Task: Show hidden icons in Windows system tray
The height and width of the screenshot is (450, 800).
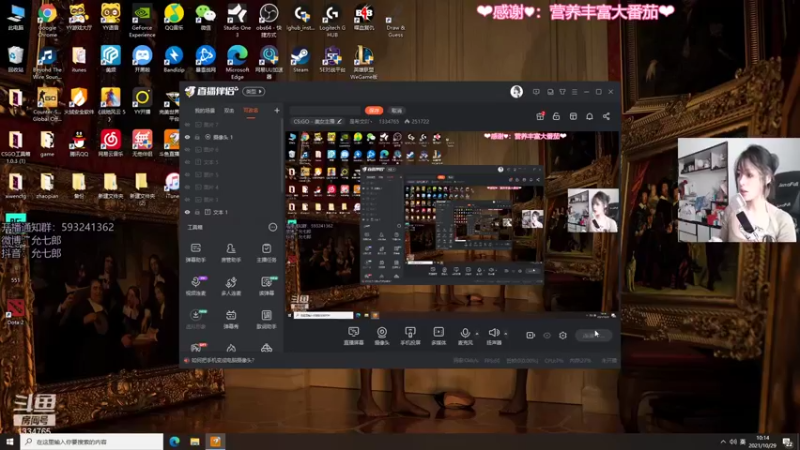Action: [x=723, y=442]
